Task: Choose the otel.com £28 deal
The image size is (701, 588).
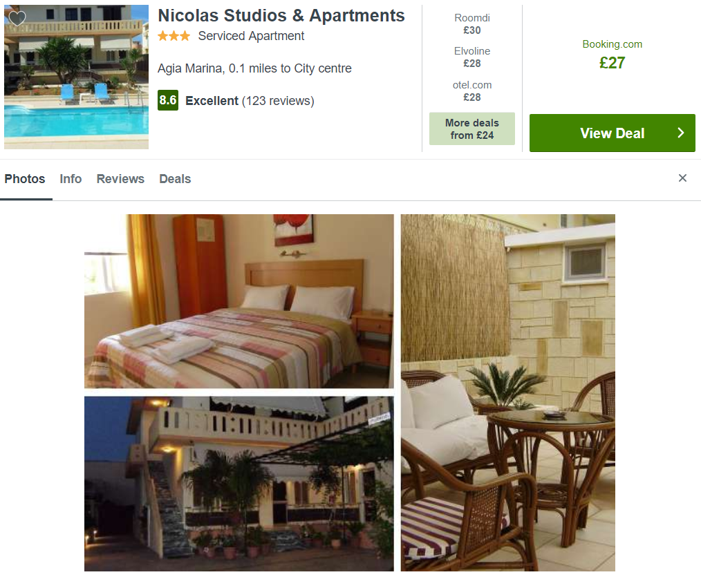Action: tap(472, 91)
